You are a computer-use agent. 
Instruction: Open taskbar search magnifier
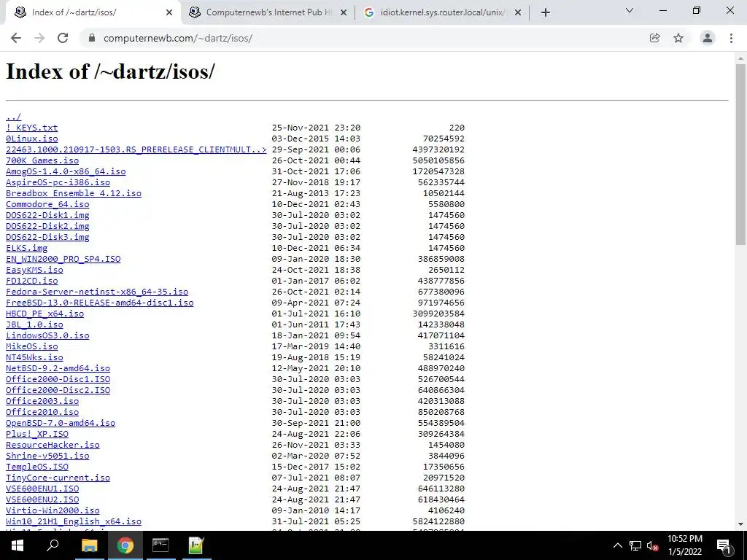pyautogui.click(x=53, y=545)
